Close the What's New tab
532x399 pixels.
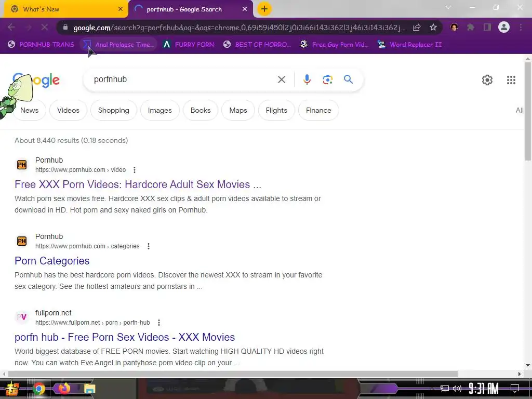(x=121, y=9)
